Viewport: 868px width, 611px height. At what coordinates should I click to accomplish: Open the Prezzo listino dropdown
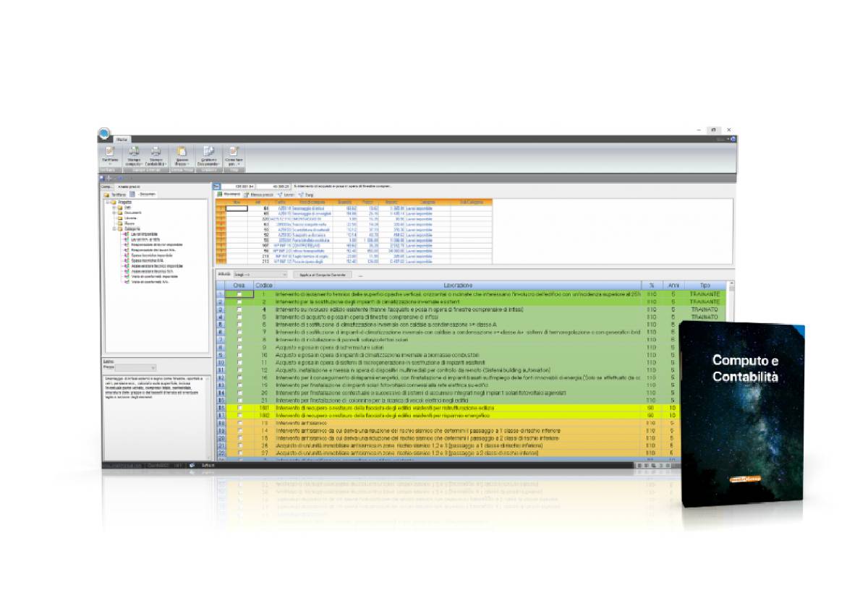[152, 366]
